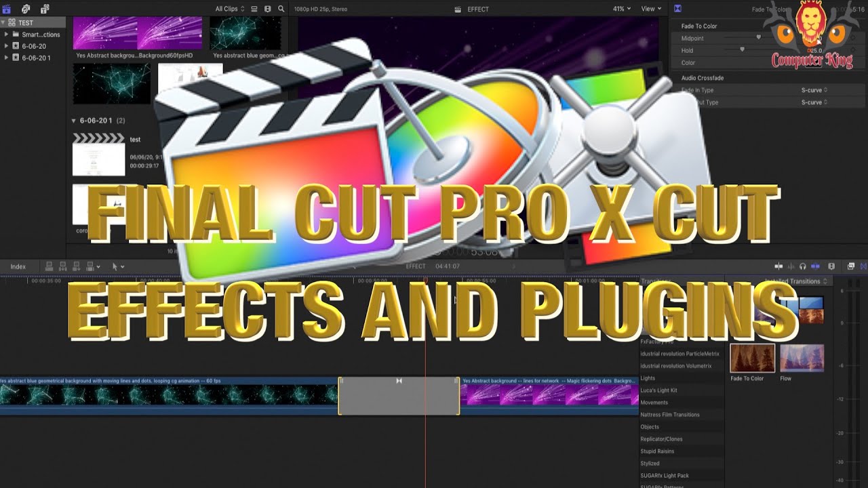Select Luca's Light Kit category
Image resolution: width=868 pixels, height=488 pixels.
click(658, 390)
